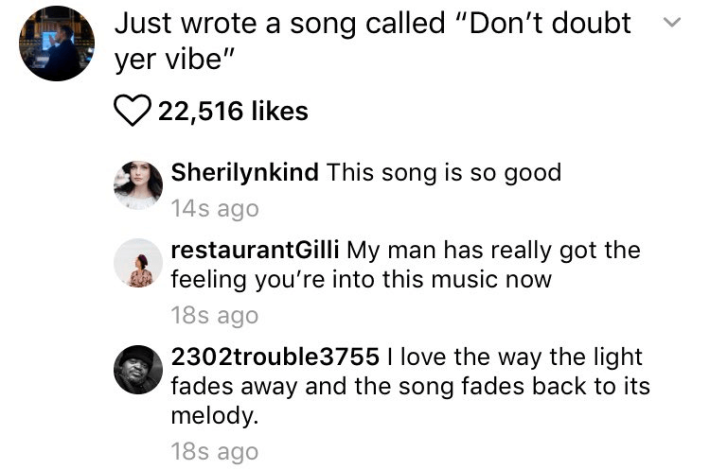Viewport: 710px width, 470px height.
Task: Click "18s ago" under 2302trouble3755's comment
Action: click(x=214, y=451)
